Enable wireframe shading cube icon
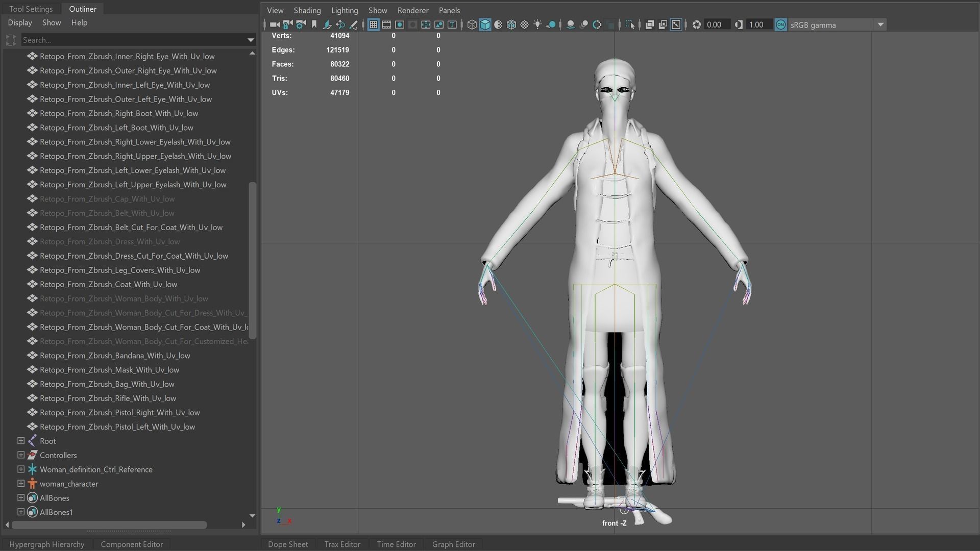This screenshot has width=980, height=551. [x=472, y=24]
